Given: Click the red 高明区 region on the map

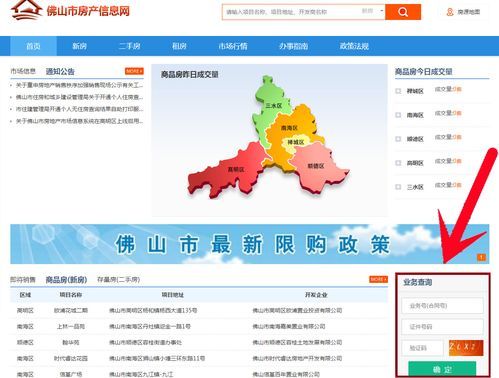Looking at the screenshot, I should pyautogui.click(x=236, y=169).
